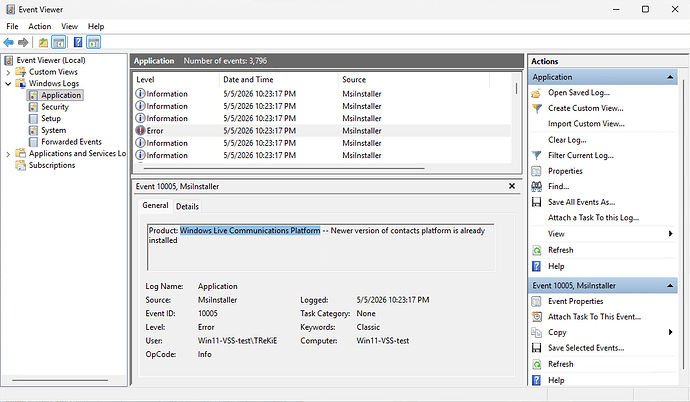The image size is (690, 402).
Task: Click the Attach Task To This Event icon
Action: (x=536, y=317)
